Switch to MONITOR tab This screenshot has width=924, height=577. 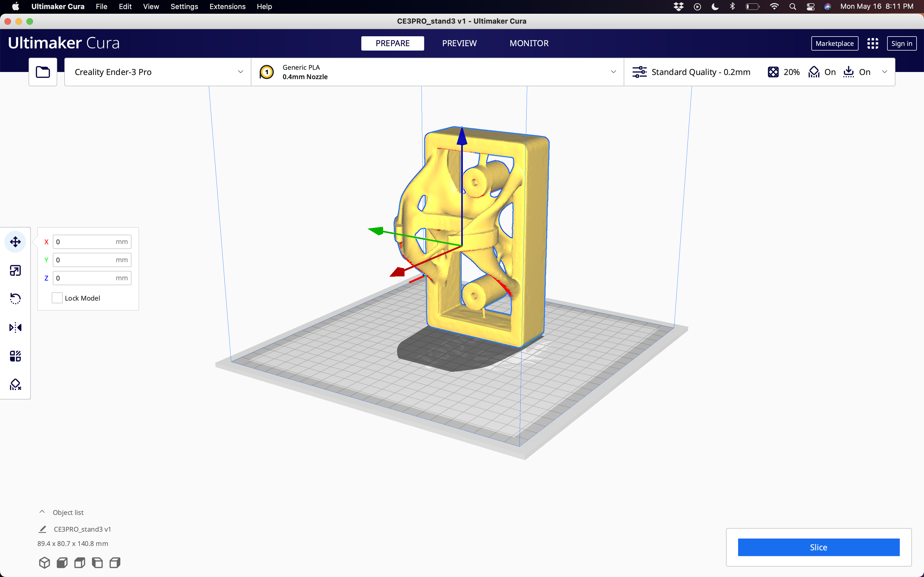tap(529, 43)
